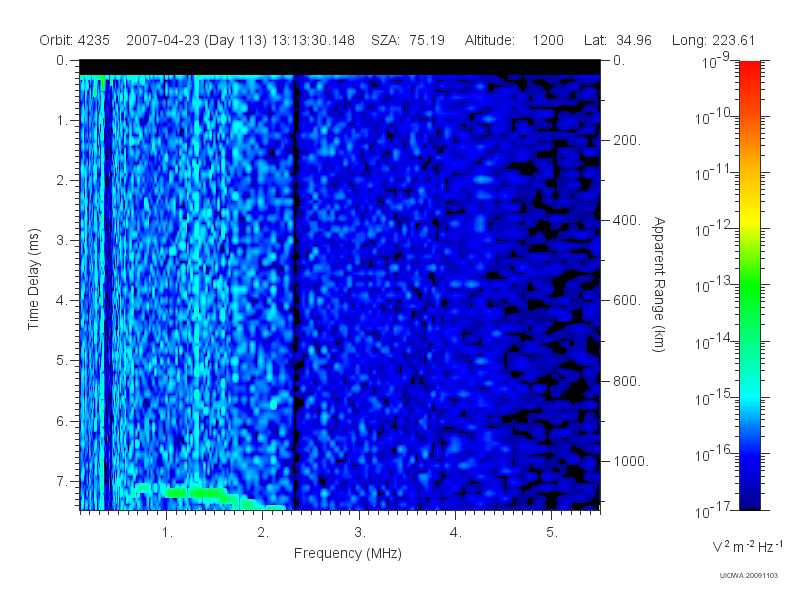Click the red top of the color scale
The width and height of the screenshot is (800, 600).
coord(749,69)
